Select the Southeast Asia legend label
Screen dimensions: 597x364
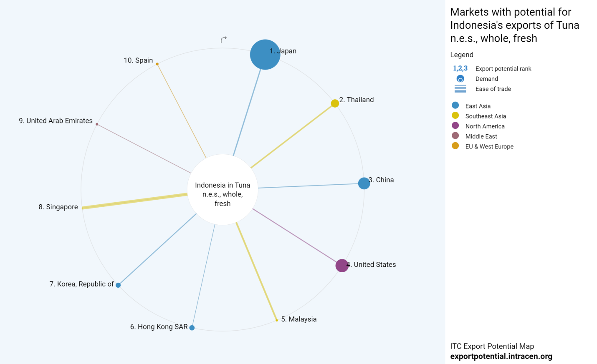tap(486, 116)
